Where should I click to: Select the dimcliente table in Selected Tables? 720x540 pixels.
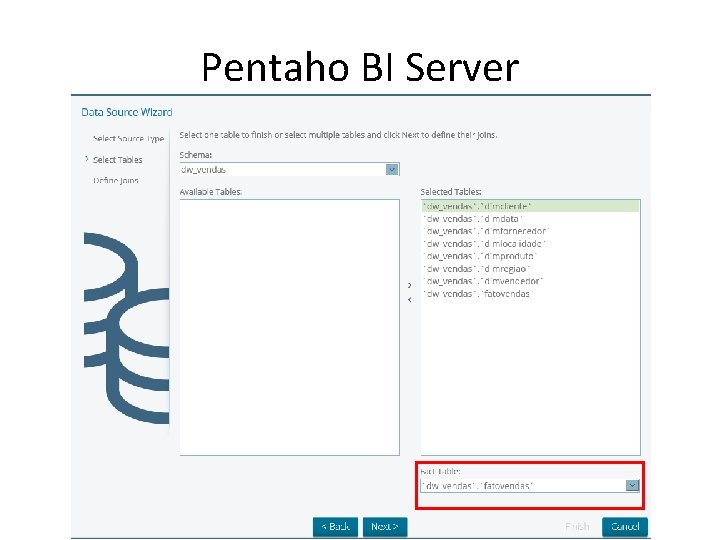click(x=530, y=207)
